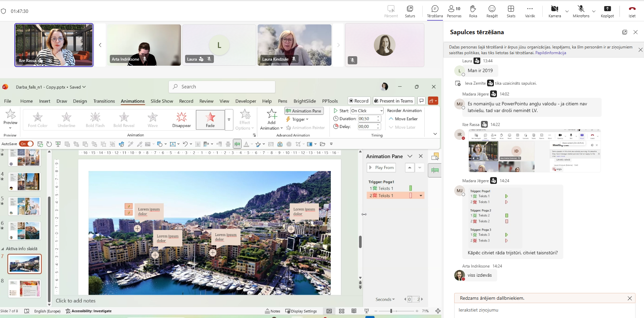Switch to Slide Sorter view in status bar
This screenshot has height=318, width=644.
click(x=342, y=311)
